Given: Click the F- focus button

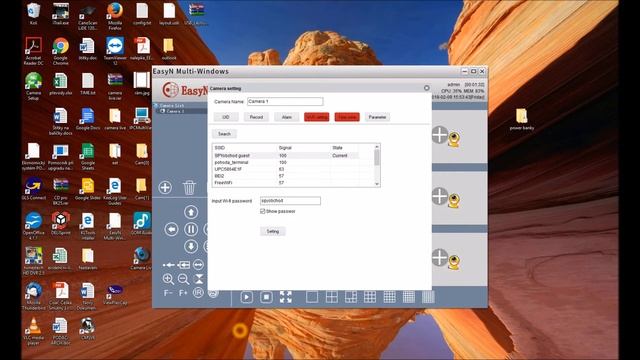Looking at the screenshot, I should click(168, 293).
